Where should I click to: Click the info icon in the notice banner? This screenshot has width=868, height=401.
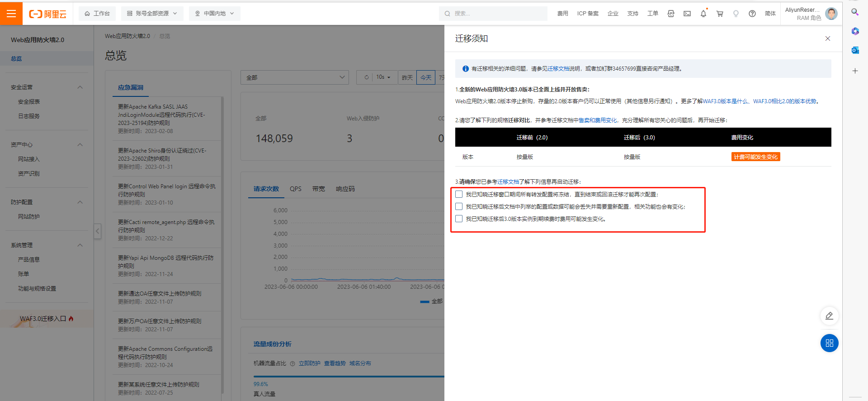(x=465, y=69)
